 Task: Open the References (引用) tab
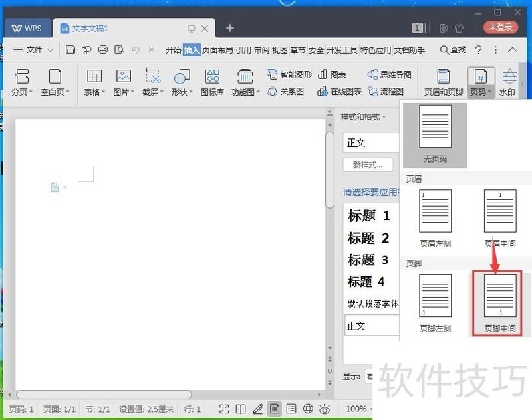click(243, 50)
